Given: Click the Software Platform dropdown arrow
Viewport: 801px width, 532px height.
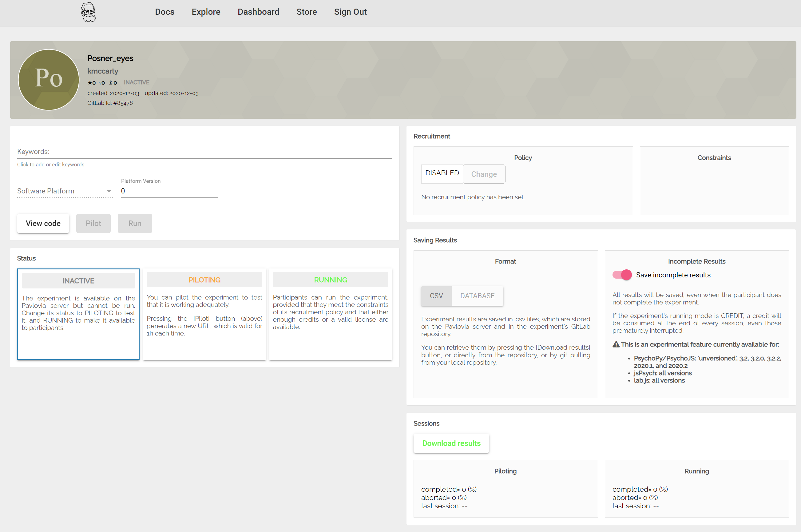Looking at the screenshot, I should (x=109, y=191).
